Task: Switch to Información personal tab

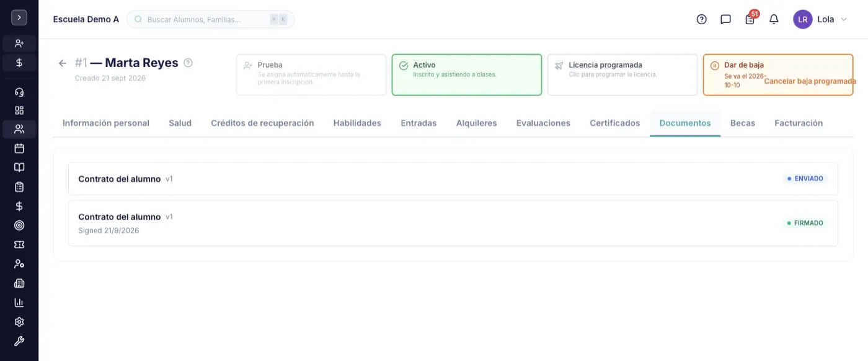Action: (x=106, y=123)
